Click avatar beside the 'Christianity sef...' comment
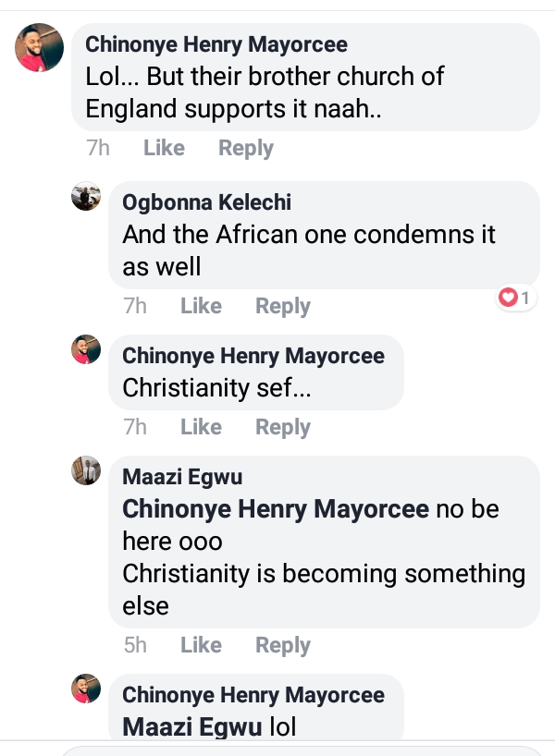 (86, 350)
